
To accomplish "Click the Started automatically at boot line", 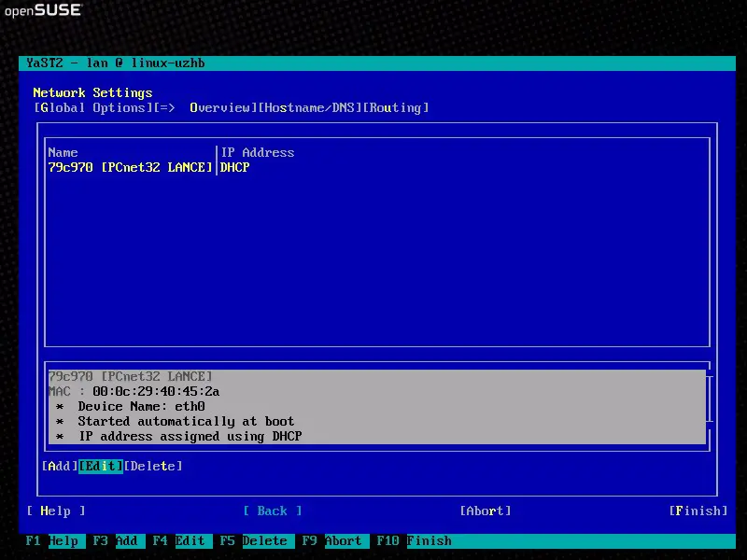I will [175, 422].
